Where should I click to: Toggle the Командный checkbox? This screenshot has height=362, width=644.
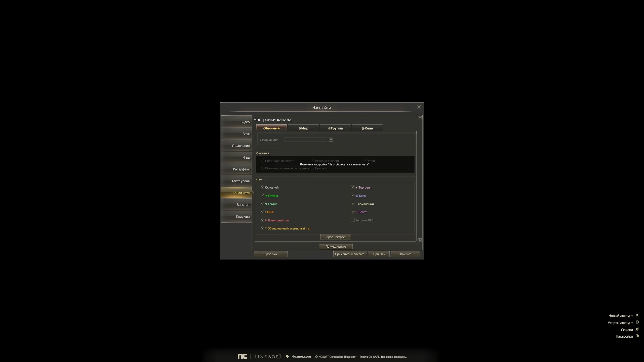(353, 204)
